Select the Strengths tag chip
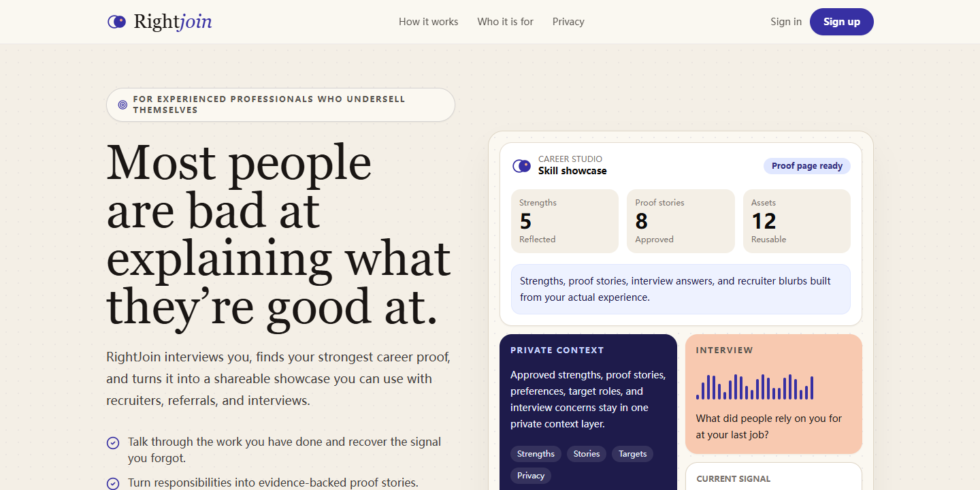The width and height of the screenshot is (980, 490). tap(536, 454)
